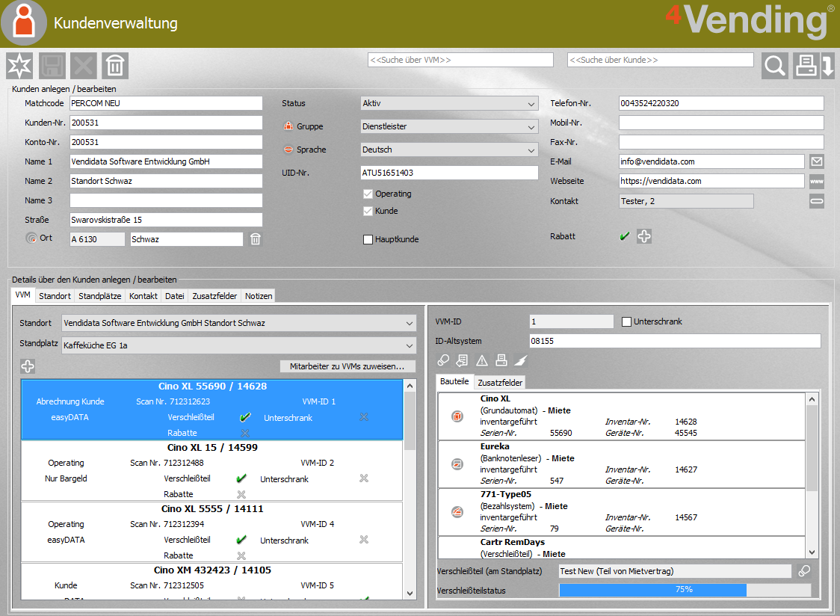
Task: Click the new customer star icon
Action: click(x=19, y=66)
